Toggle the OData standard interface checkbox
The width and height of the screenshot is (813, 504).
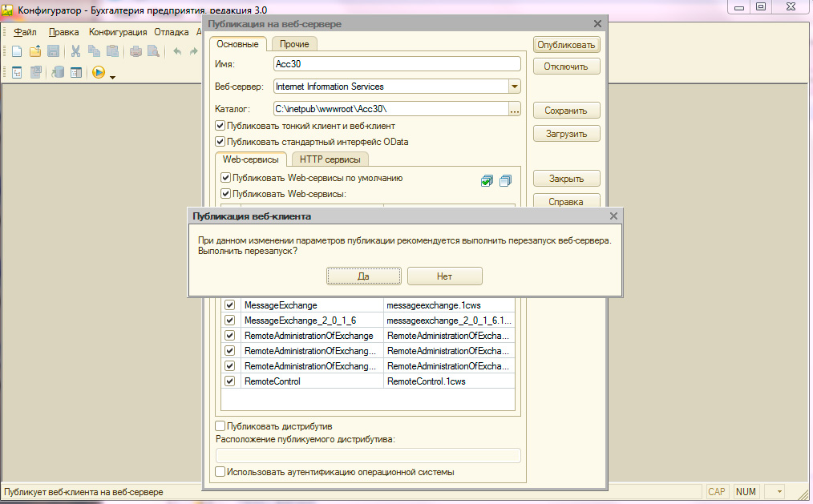point(220,142)
